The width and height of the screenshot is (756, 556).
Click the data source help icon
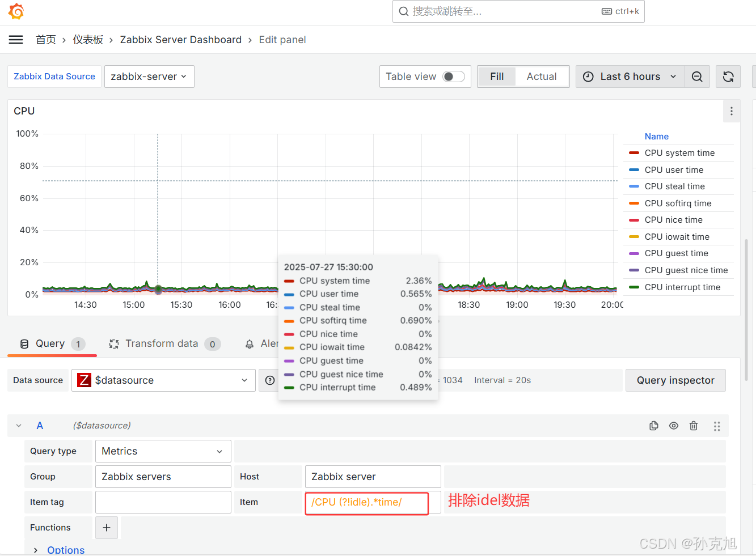click(270, 380)
